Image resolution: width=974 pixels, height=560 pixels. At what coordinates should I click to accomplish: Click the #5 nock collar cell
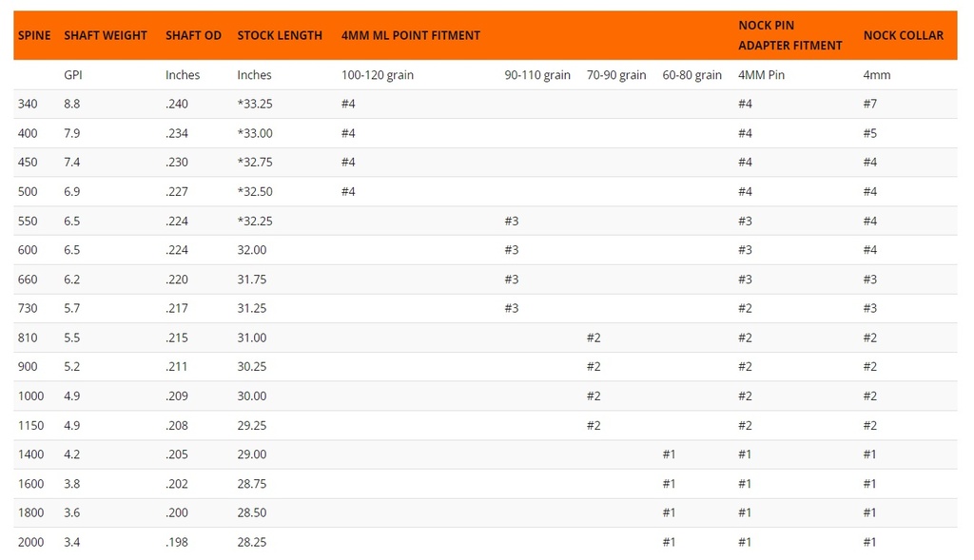[870, 133]
